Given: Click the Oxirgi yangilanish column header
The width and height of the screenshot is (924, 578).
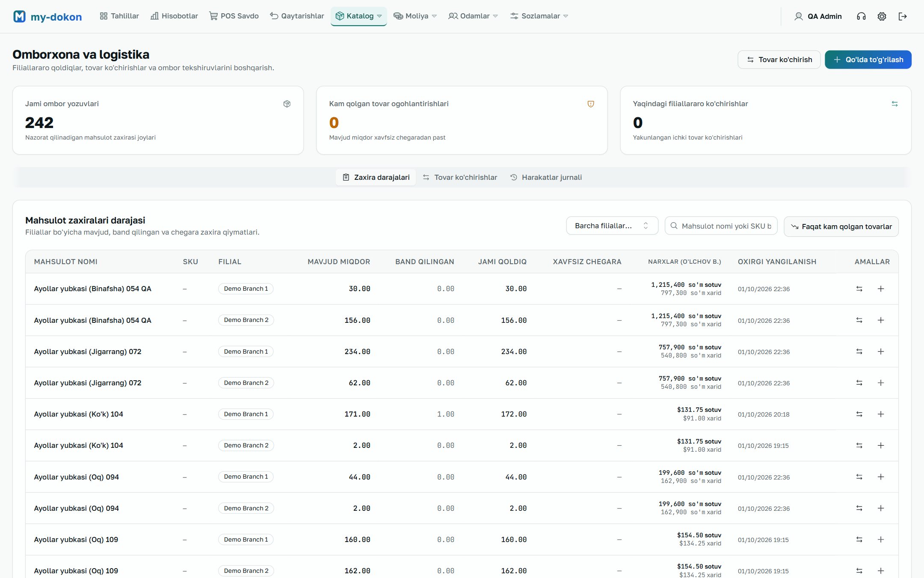Looking at the screenshot, I should click(777, 262).
